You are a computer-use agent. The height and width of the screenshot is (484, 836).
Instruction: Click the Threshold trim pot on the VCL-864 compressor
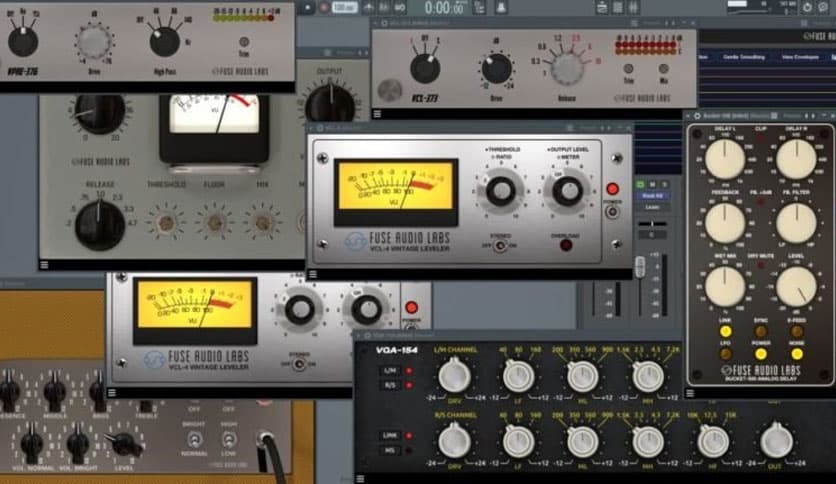coord(166,223)
